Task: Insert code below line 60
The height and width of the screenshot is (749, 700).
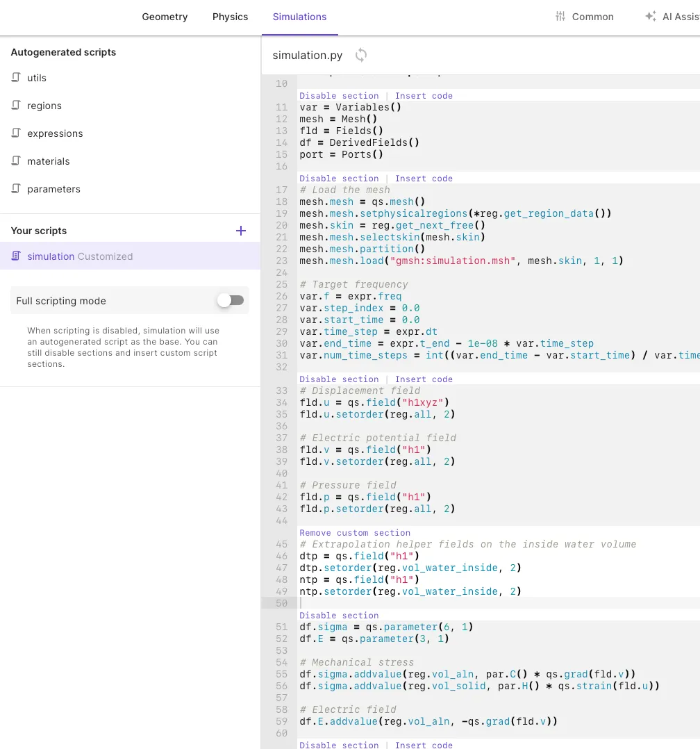Action: click(424, 745)
